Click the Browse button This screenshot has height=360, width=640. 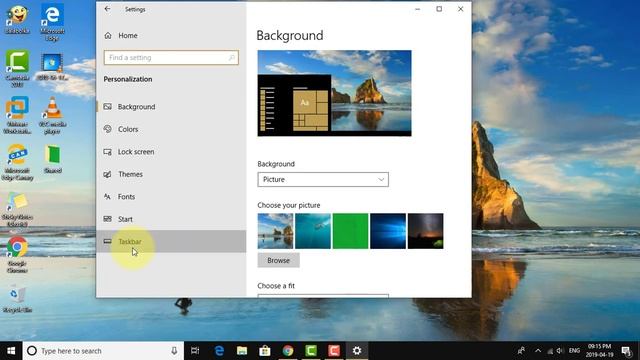tap(278, 260)
